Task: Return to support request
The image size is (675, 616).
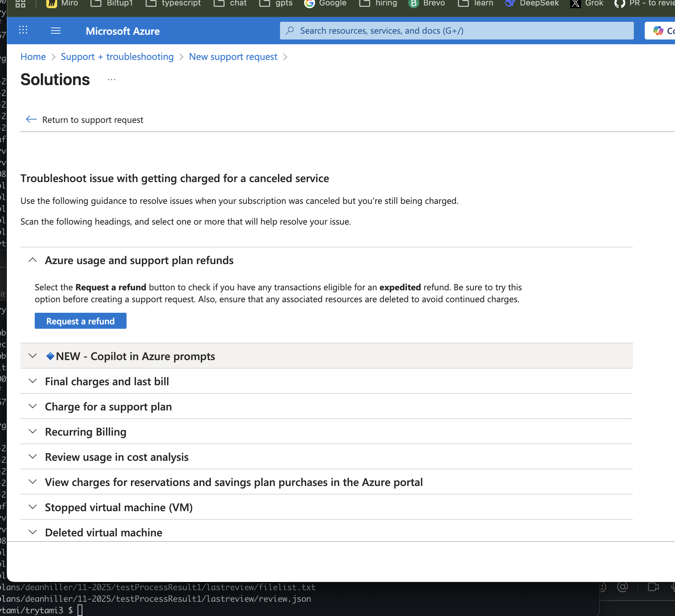Action: (84, 119)
